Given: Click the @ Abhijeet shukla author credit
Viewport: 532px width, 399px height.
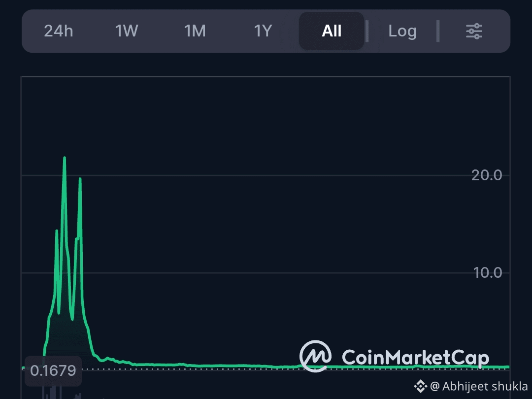Looking at the screenshot, I should pos(479,386).
